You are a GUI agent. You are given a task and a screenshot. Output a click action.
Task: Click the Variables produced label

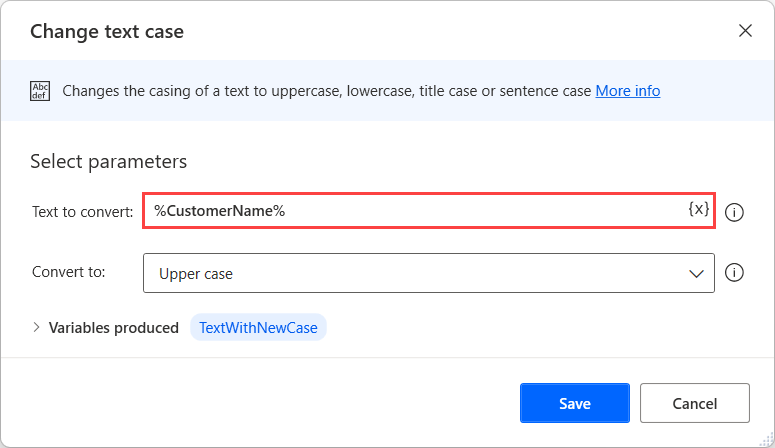point(114,327)
